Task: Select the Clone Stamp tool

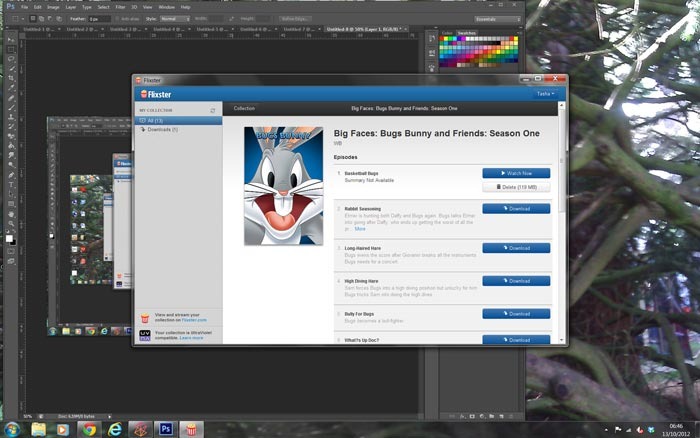Action: (11, 117)
